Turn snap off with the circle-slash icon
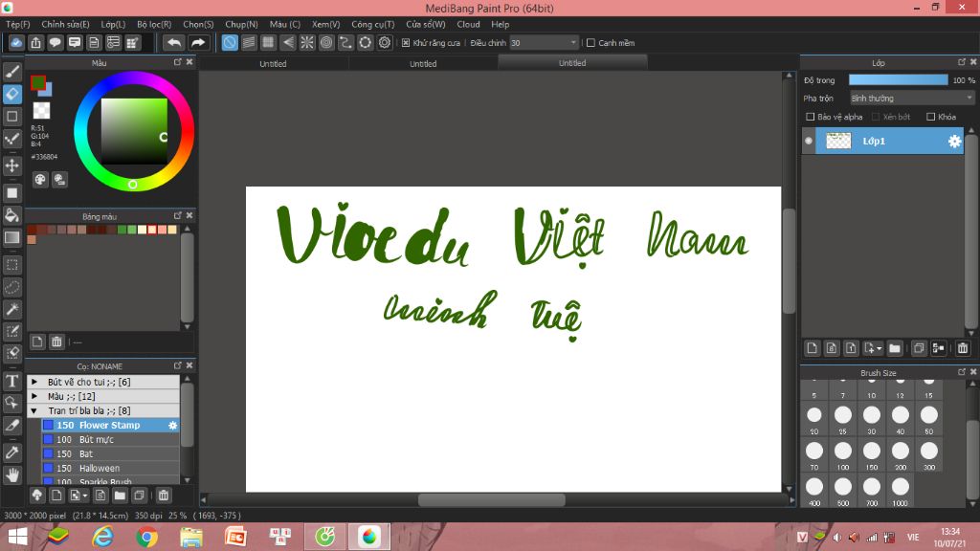Viewport: 980px width, 551px height. pyautogui.click(x=230, y=42)
